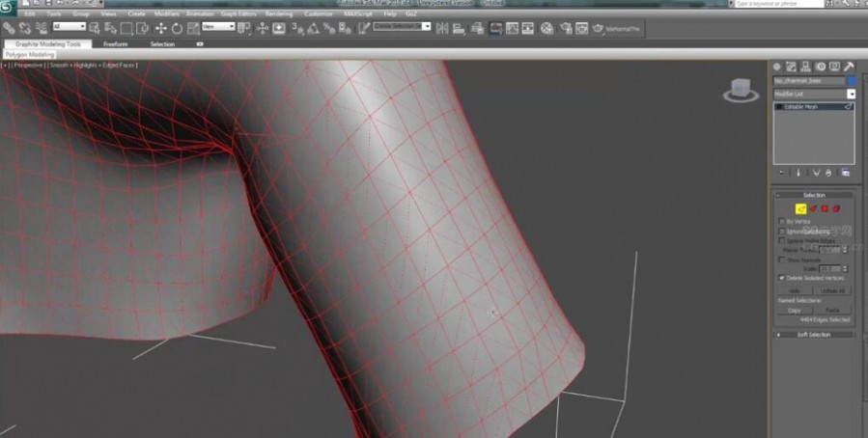Open the Render Setup dialog icon
Image resolution: width=868 pixels, height=438 pixels.
click(x=566, y=28)
